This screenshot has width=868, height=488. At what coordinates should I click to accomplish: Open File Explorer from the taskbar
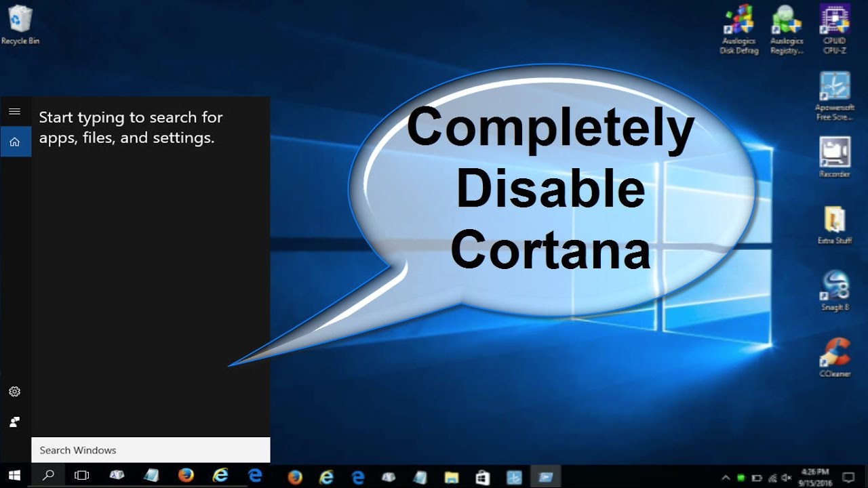tap(451, 476)
